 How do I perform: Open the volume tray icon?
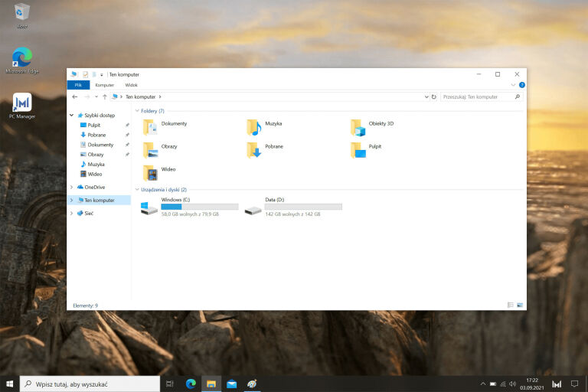coord(512,384)
